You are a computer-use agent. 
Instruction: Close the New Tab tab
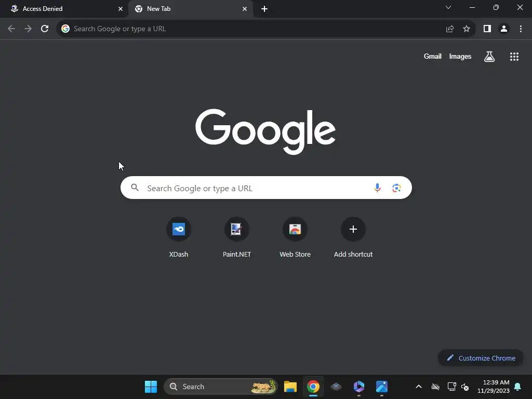[x=245, y=9]
